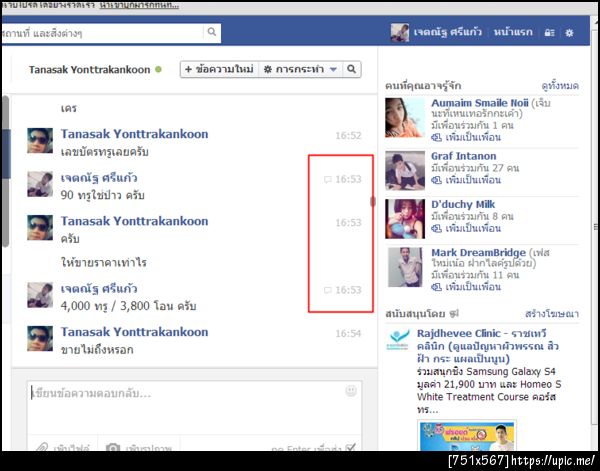Image resolution: width=600 pixels, height=471 pixels.
Task: Click the ดูทั้งหมด see all link
Action: click(560, 86)
